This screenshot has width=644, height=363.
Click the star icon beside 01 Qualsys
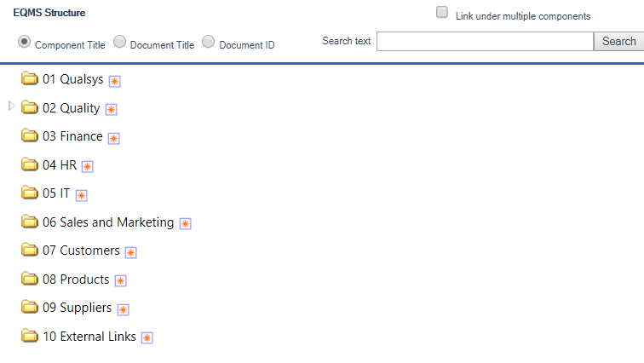click(115, 81)
